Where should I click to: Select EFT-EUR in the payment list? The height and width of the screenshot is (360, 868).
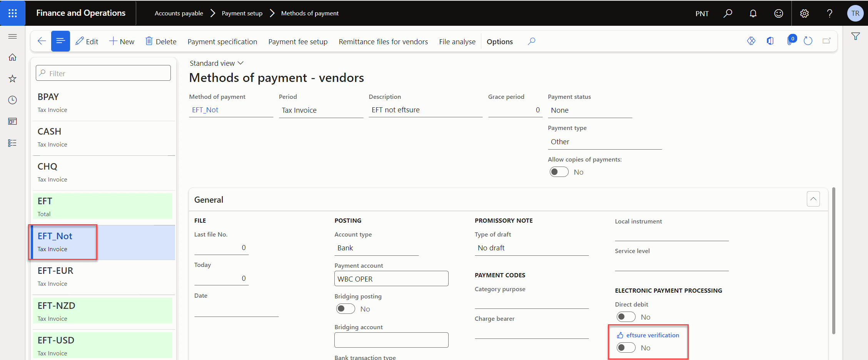(103, 277)
